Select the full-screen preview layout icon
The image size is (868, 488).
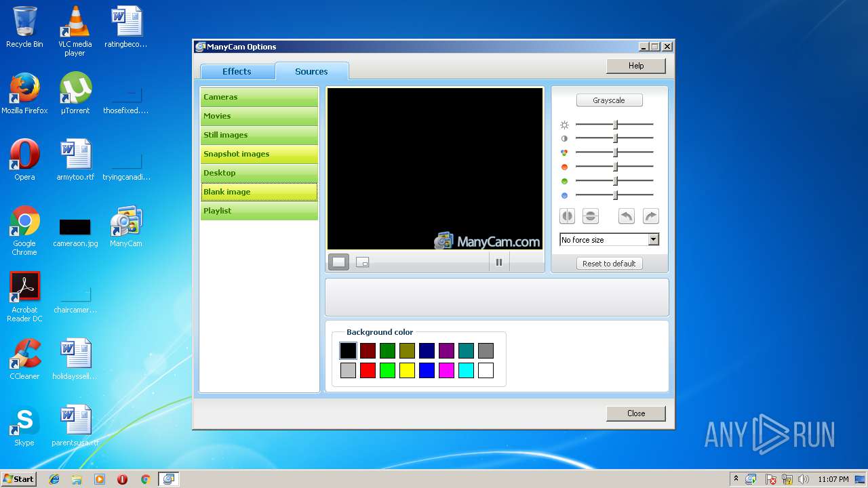click(339, 262)
